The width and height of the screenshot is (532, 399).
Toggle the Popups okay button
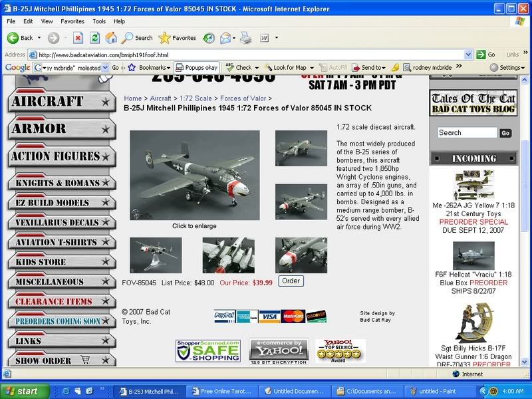click(196, 68)
